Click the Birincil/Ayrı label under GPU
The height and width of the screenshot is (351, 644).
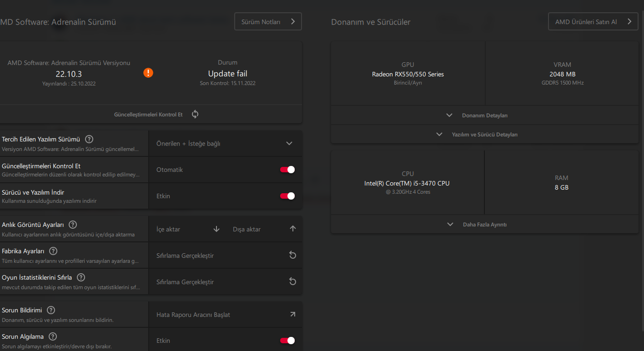[x=408, y=83]
